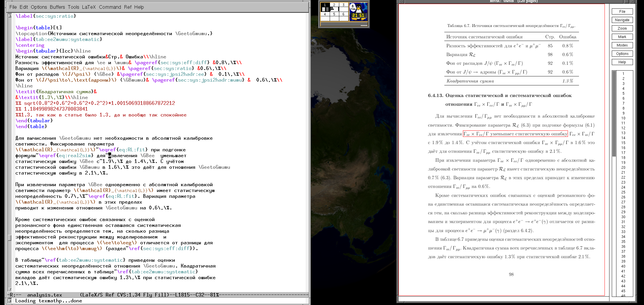The image size is (644, 305).
Task: Click page number 98 at xdvi page bottom
Action: click(511, 274)
